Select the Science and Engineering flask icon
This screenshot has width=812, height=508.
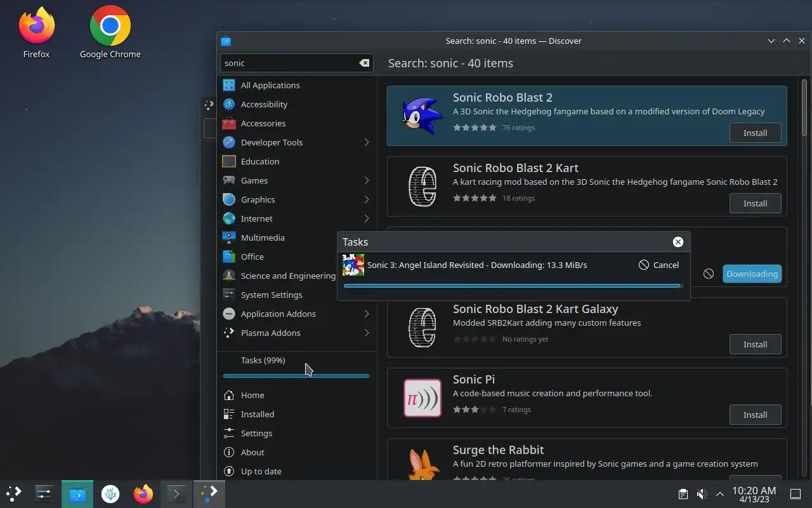coord(229,276)
